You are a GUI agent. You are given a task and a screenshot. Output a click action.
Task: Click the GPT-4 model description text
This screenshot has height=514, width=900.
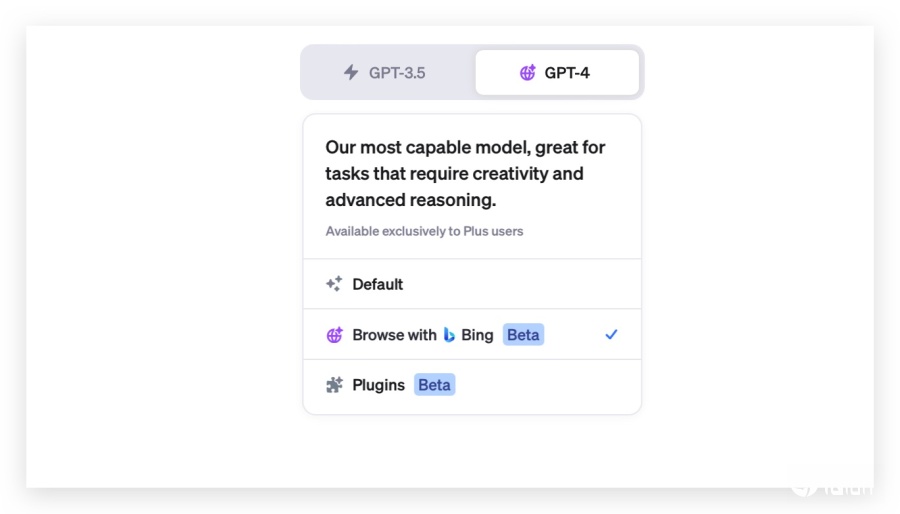pyautogui.click(x=465, y=173)
